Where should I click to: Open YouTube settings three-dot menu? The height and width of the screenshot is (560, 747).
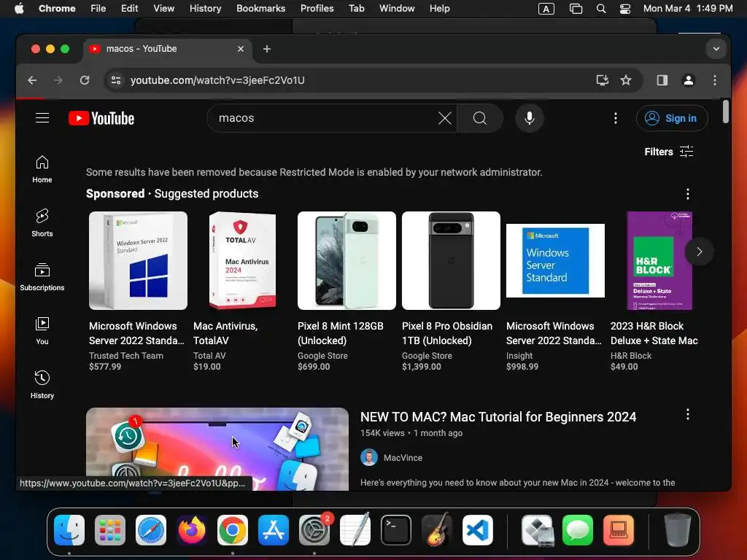click(616, 118)
